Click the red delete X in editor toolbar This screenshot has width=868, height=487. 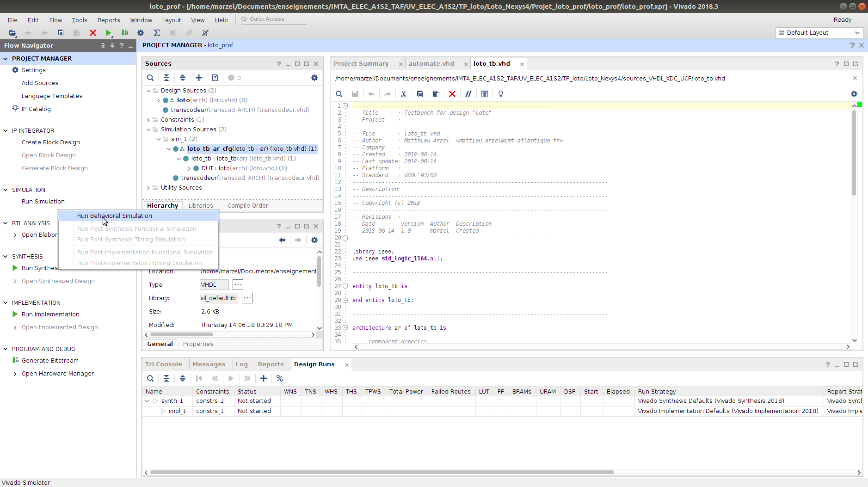click(x=452, y=94)
